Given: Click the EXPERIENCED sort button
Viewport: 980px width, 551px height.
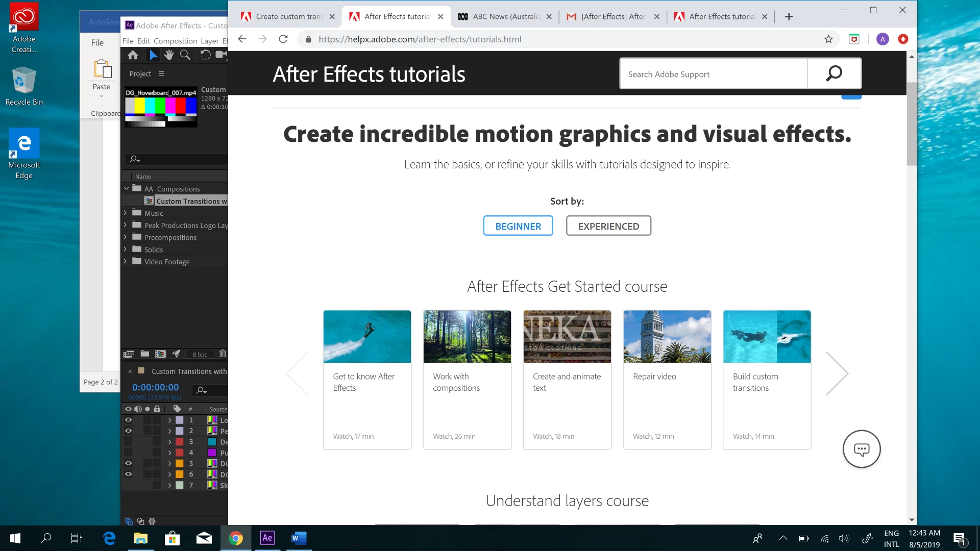Looking at the screenshot, I should point(608,226).
